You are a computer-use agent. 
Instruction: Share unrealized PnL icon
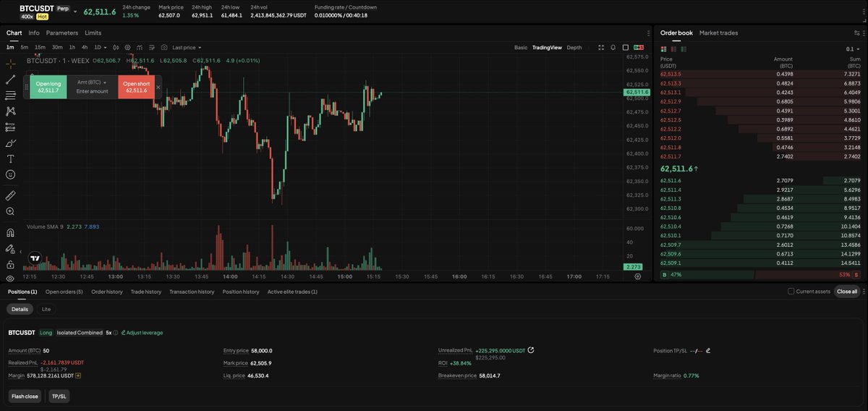531,349
